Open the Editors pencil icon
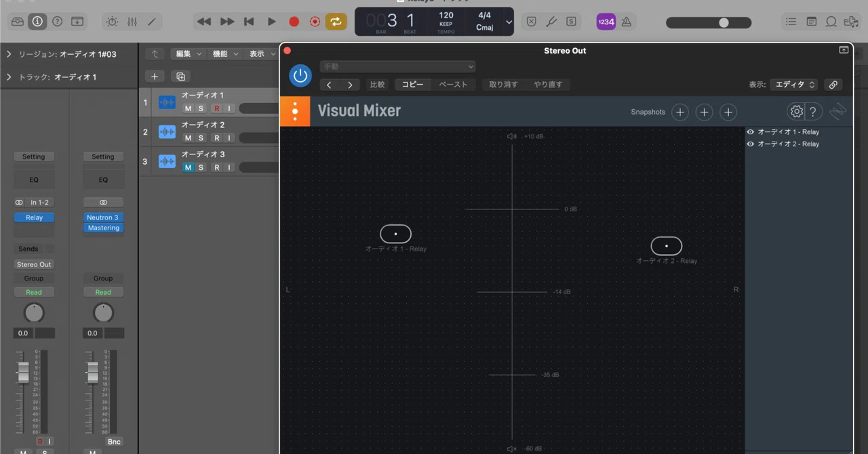This screenshot has height=454, width=868. pos(152,22)
